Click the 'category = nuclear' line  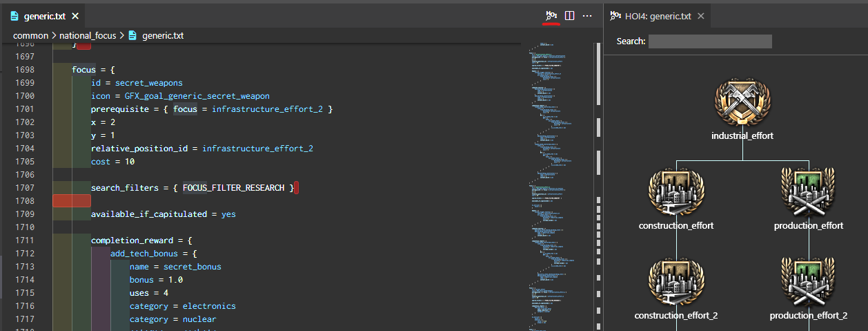pyautogui.click(x=173, y=319)
